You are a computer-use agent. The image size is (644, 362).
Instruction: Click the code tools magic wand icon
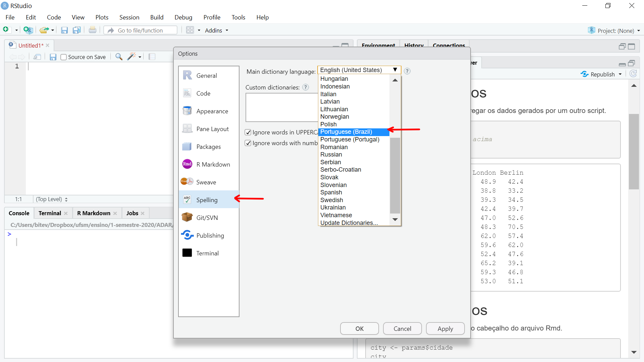pos(131,56)
